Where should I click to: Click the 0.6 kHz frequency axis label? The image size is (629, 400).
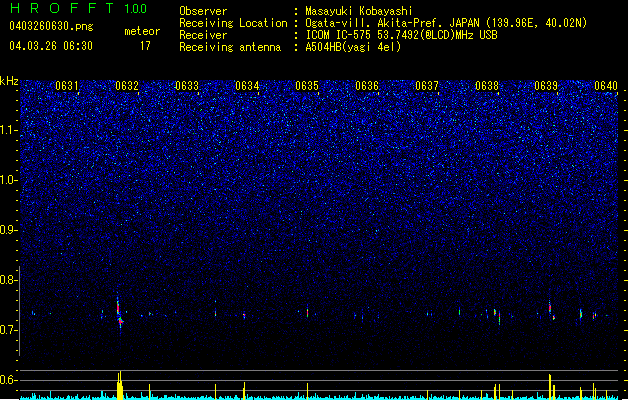coord(9,380)
